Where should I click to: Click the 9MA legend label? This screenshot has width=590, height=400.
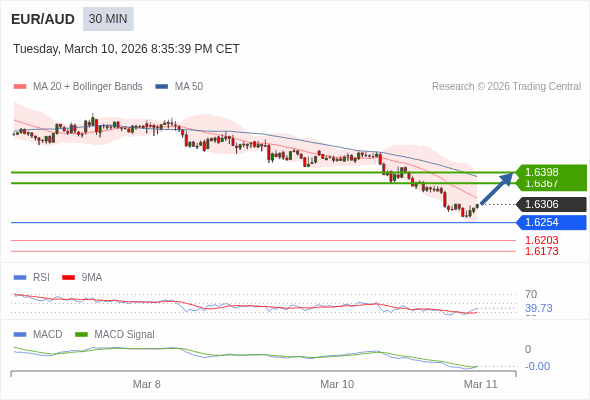(x=92, y=278)
